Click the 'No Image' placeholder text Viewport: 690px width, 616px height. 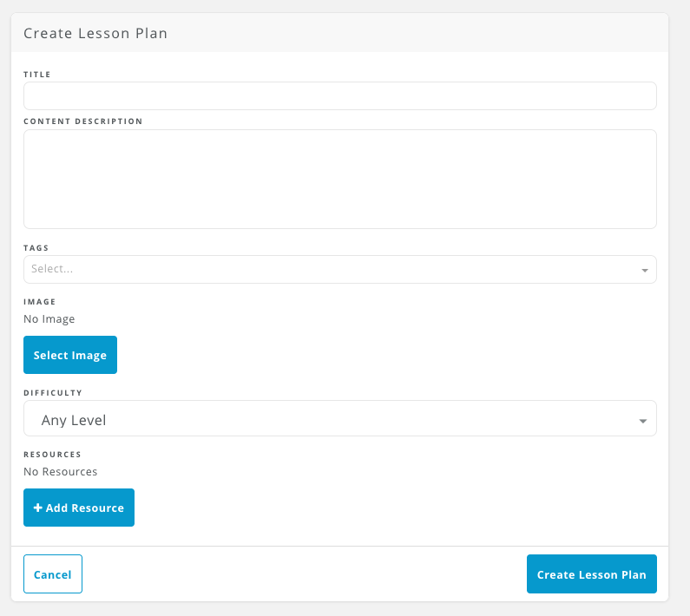coord(49,319)
